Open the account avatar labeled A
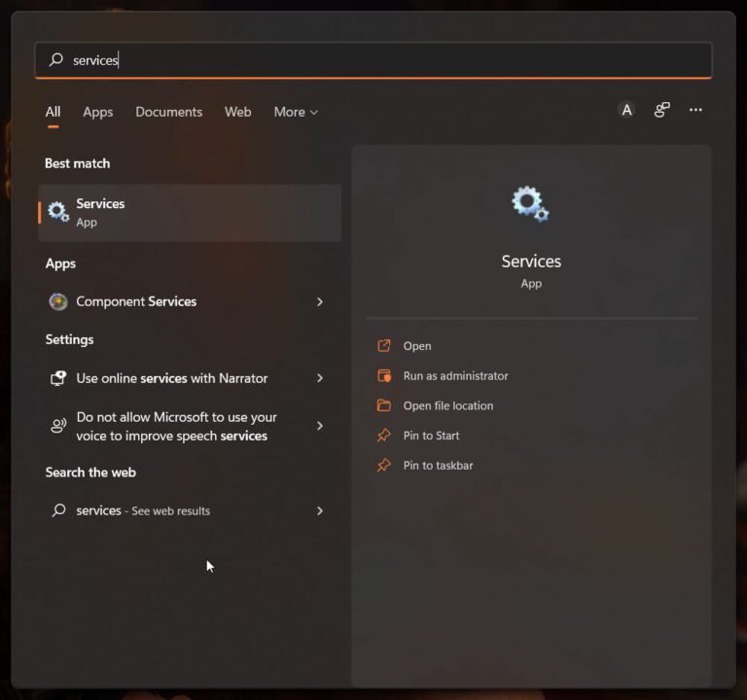Viewport: 747px width, 700px height. click(627, 110)
